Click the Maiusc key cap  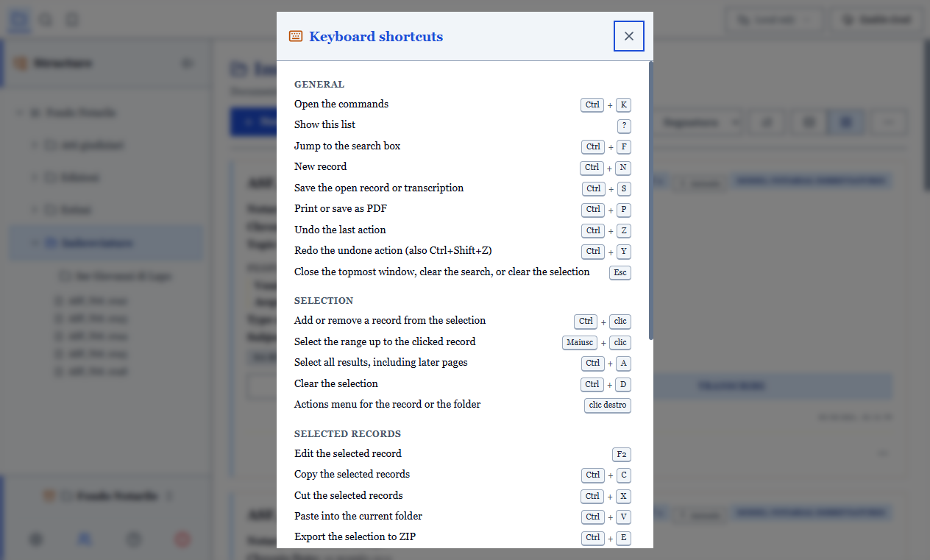click(x=580, y=343)
